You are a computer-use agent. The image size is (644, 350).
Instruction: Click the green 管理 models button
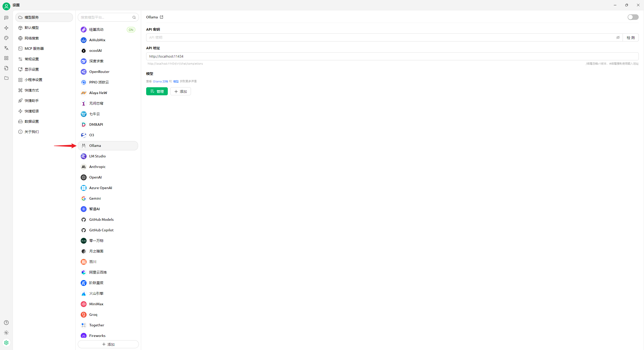pos(157,92)
